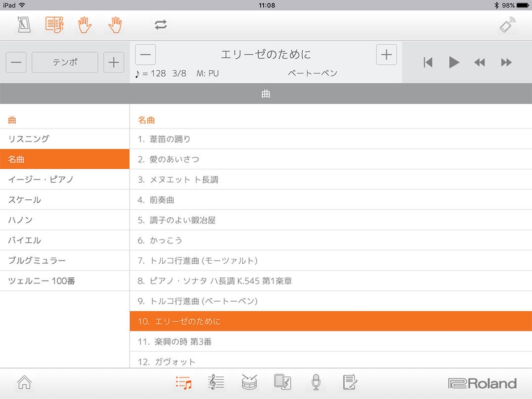Open the flash cards feature

click(x=282, y=383)
